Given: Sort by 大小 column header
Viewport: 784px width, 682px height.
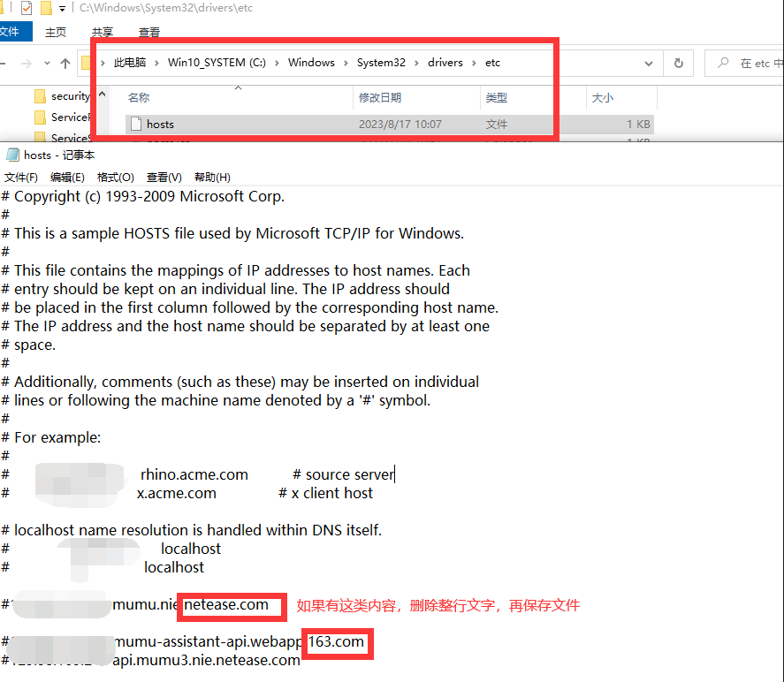Looking at the screenshot, I should point(603,98).
